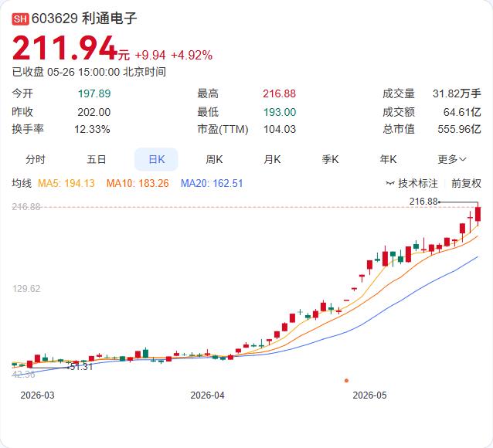Click the 市盈(TTM) value 104.03
Viewport: 493px width, 448px height.
click(x=280, y=129)
